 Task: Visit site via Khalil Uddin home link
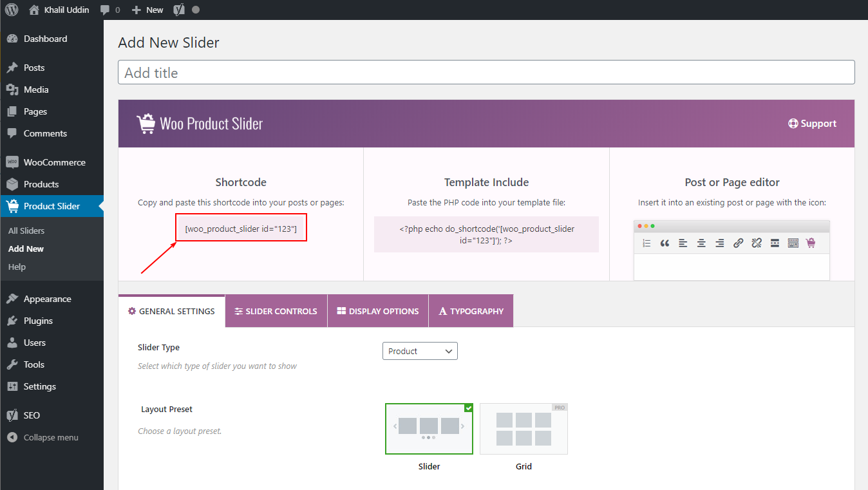click(59, 10)
